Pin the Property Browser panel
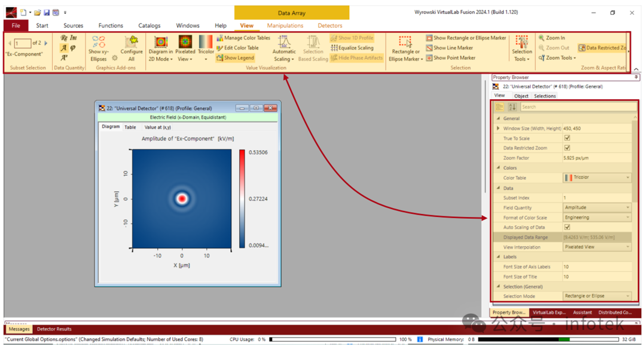 click(x=636, y=77)
